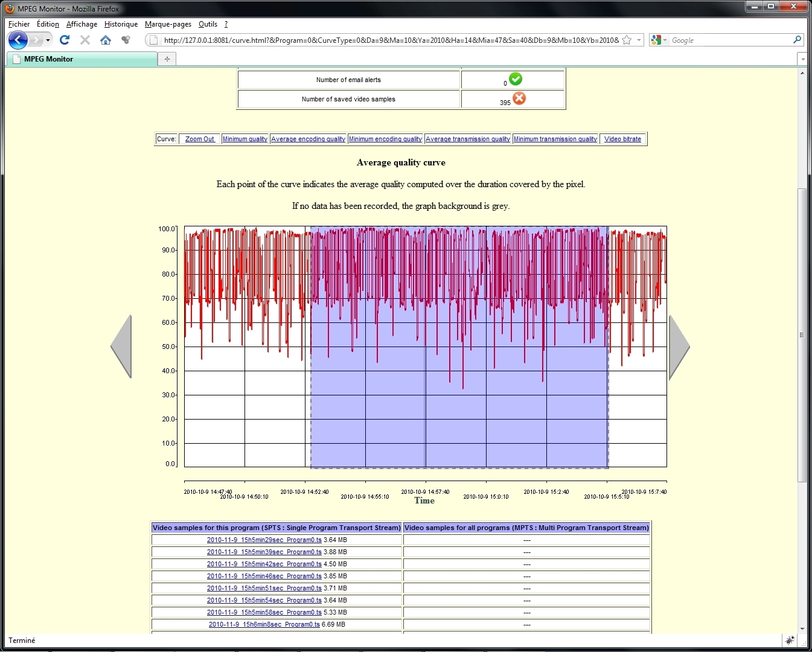Click the right grey arrow beside the graph
The image size is (812, 652).
(x=679, y=347)
